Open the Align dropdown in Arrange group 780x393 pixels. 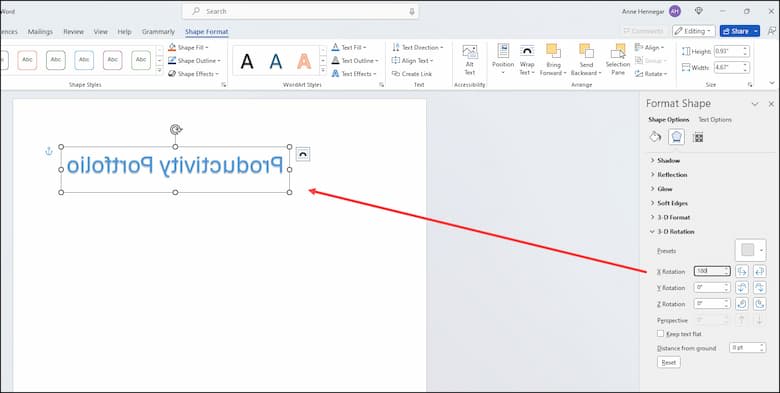650,47
